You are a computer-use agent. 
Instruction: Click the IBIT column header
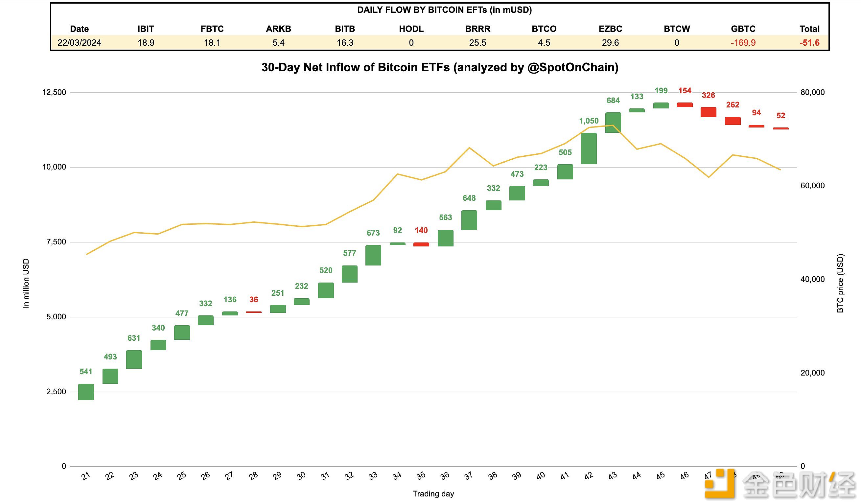(x=146, y=29)
